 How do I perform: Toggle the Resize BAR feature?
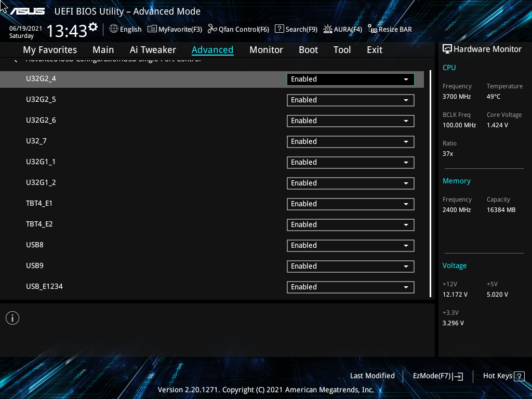pyautogui.click(x=389, y=29)
